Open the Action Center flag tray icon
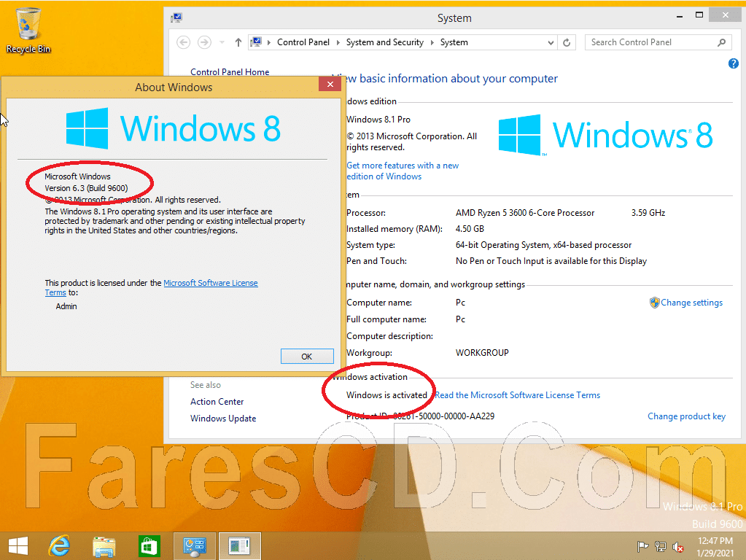746x560 pixels. 642,547
